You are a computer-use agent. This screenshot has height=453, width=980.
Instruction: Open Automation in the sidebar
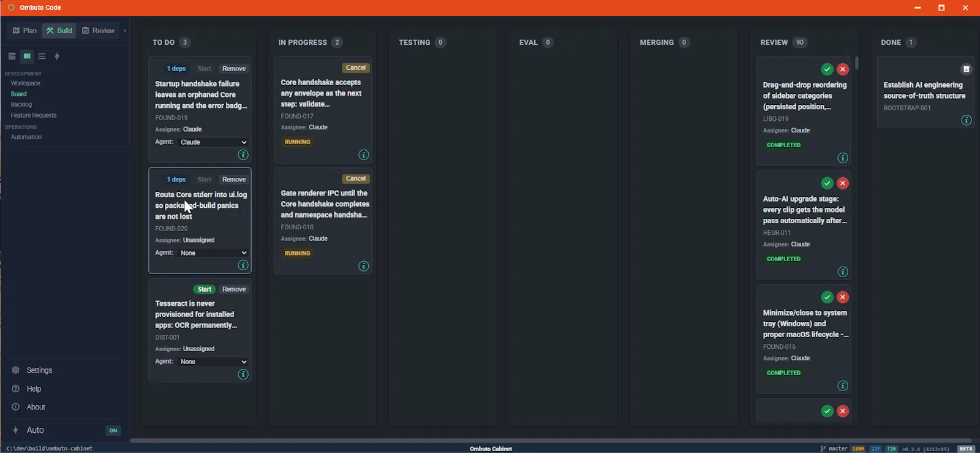click(26, 137)
